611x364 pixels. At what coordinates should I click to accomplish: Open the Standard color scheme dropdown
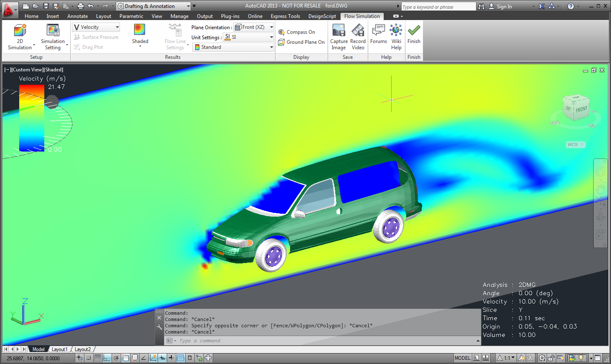(x=233, y=47)
